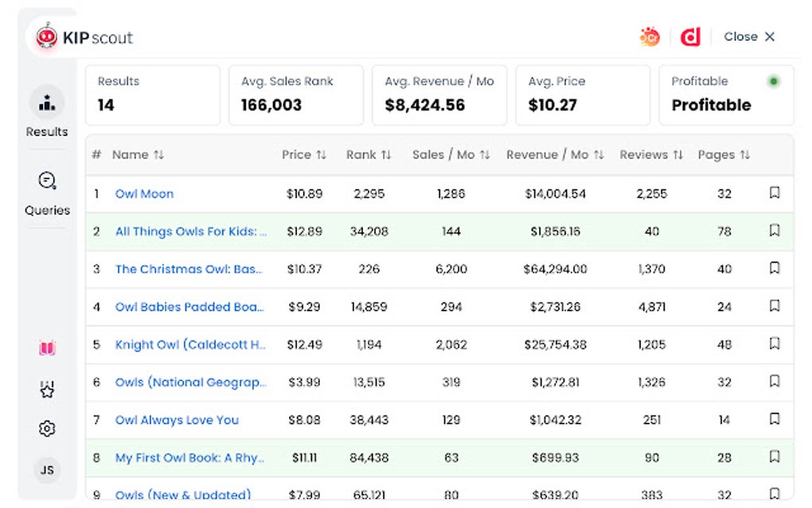The width and height of the screenshot is (812, 508).
Task: Open Knight Owl (Caldecott) book link
Action: [190, 345]
